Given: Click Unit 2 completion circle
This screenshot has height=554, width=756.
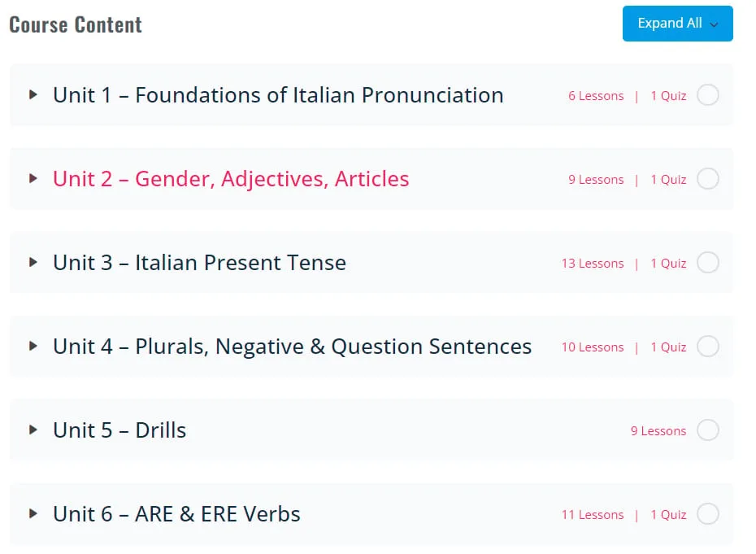Looking at the screenshot, I should tap(708, 179).
